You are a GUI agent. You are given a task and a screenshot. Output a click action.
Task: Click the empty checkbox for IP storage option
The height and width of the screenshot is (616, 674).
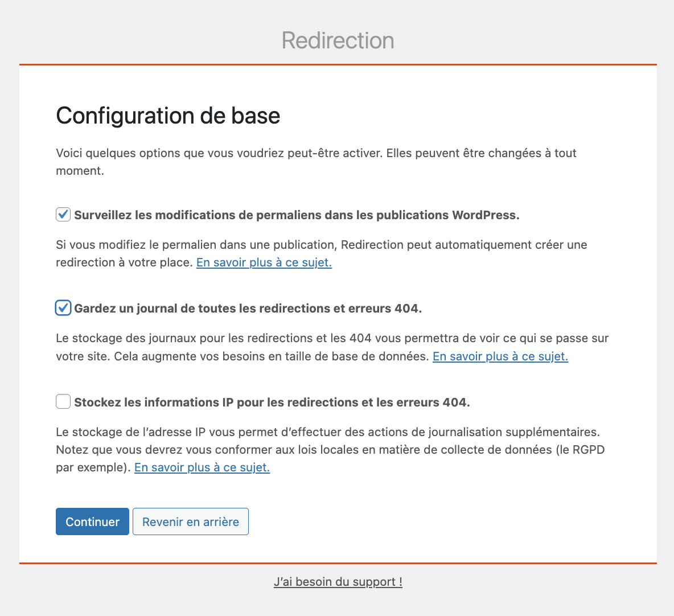tap(63, 401)
